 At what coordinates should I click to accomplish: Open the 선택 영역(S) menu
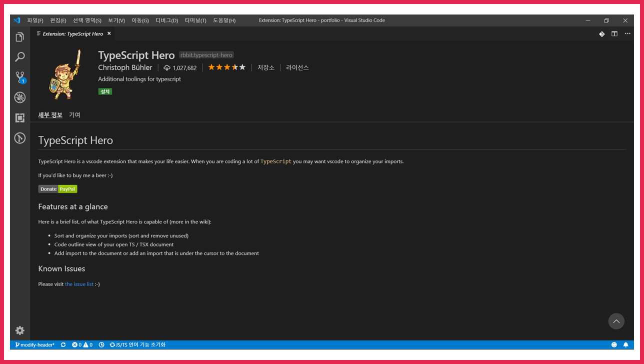click(x=87, y=20)
